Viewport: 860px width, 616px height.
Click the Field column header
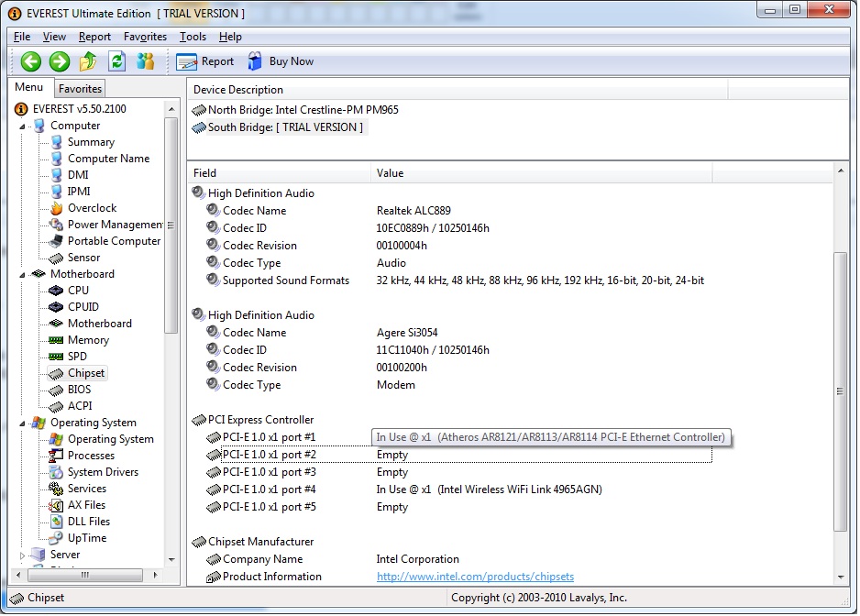279,173
